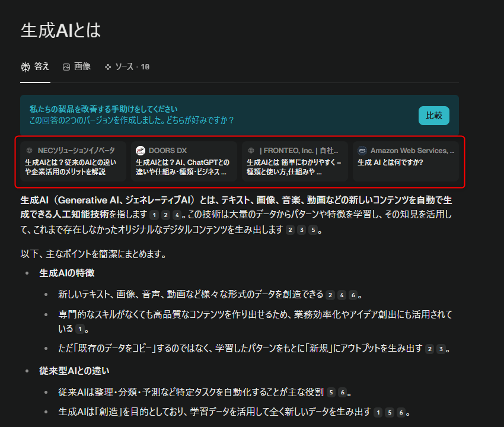The height and width of the screenshot is (427, 504).
Task: Click the picture icon beside 画像
Action: point(66,67)
